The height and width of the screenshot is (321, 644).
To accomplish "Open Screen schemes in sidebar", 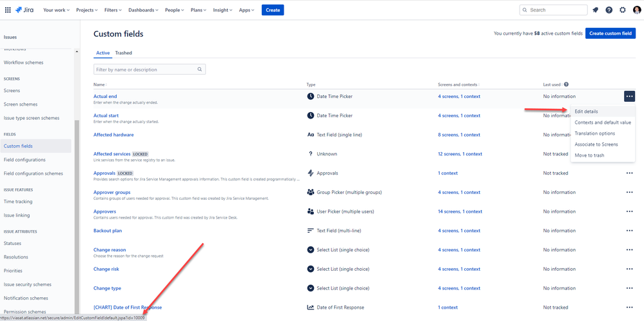I will click(21, 104).
